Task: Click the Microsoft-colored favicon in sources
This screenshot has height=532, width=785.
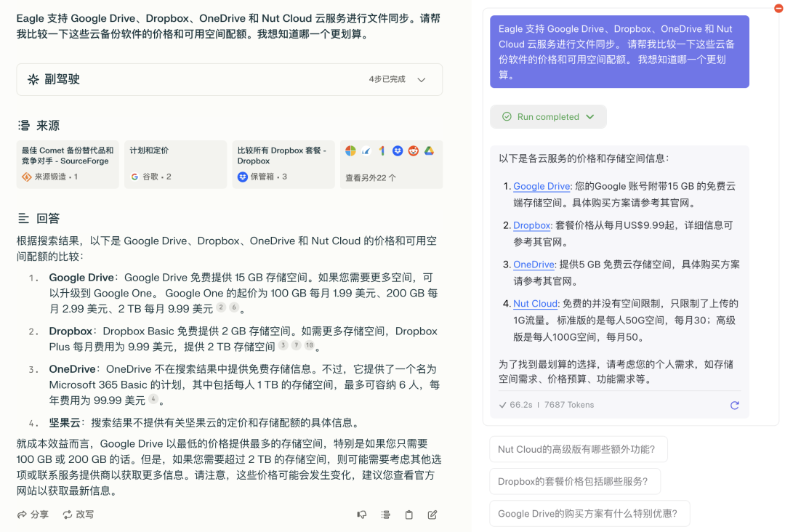Action: pyautogui.click(x=350, y=150)
